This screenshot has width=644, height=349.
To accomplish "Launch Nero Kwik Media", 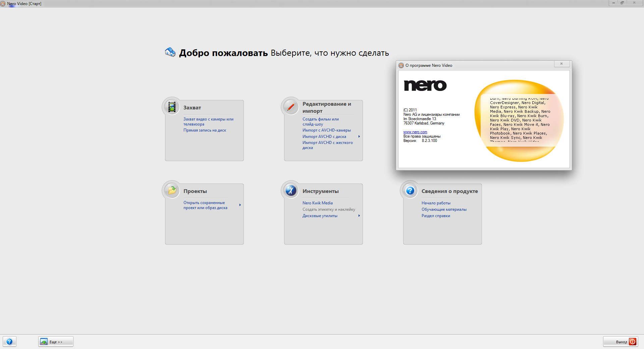I will tap(318, 203).
